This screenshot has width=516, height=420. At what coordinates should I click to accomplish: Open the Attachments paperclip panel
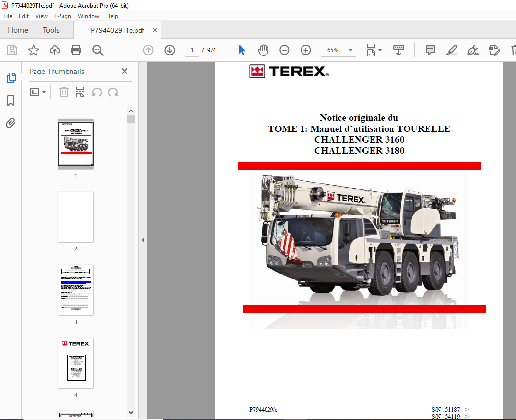(x=11, y=123)
